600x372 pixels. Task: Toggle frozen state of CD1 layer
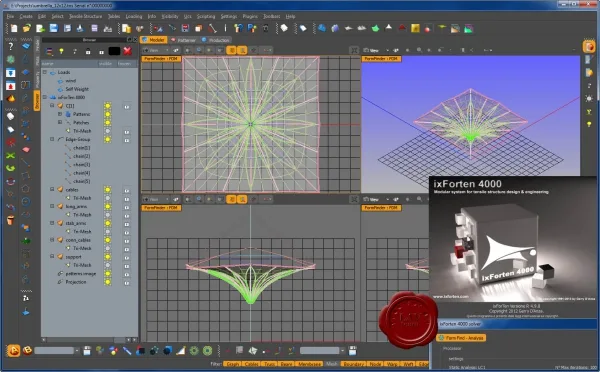(127, 106)
